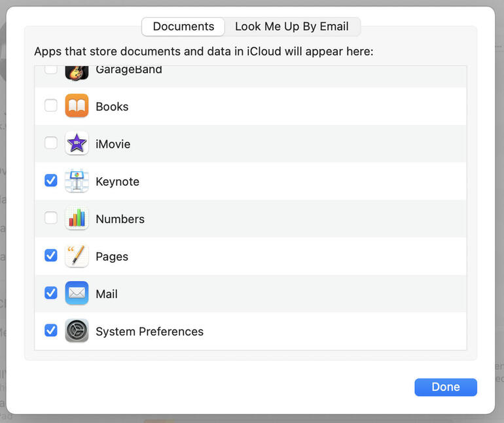Select the 'Numbers' label text
The width and height of the screenshot is (504, 423).
[x=120, y=219]
